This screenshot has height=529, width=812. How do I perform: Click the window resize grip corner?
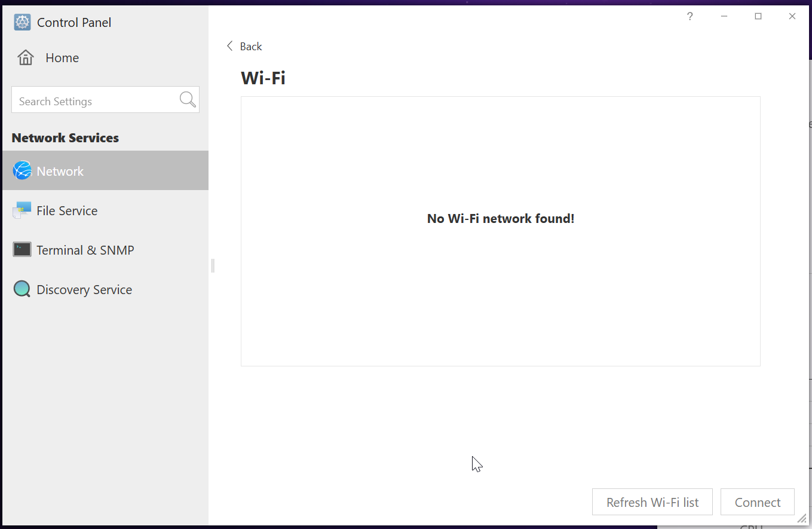click(802, 519)
